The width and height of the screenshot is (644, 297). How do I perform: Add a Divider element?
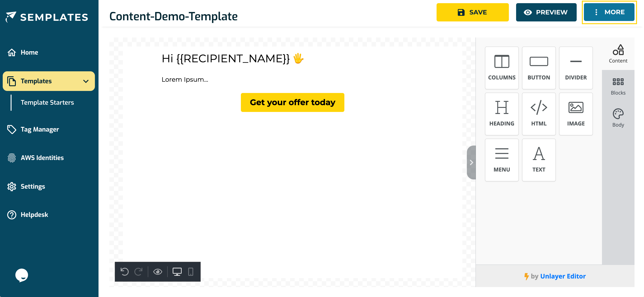click(576, 67)
